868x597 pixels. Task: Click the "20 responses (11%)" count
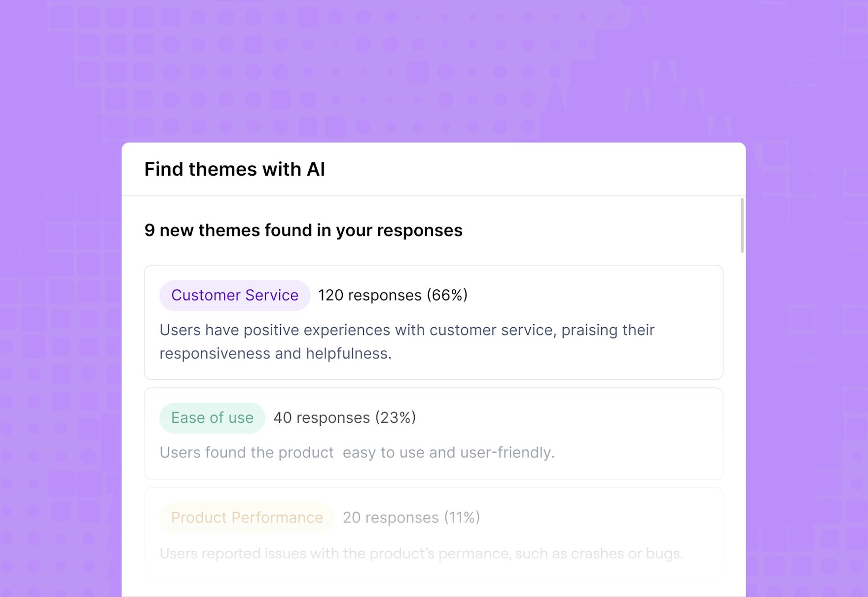tap(411, 518)
